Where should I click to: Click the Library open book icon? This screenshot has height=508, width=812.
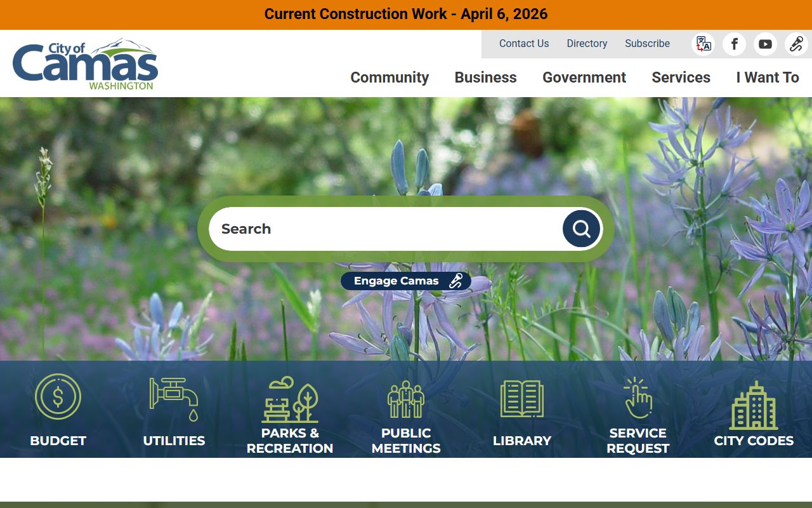[x=522, y=399]
